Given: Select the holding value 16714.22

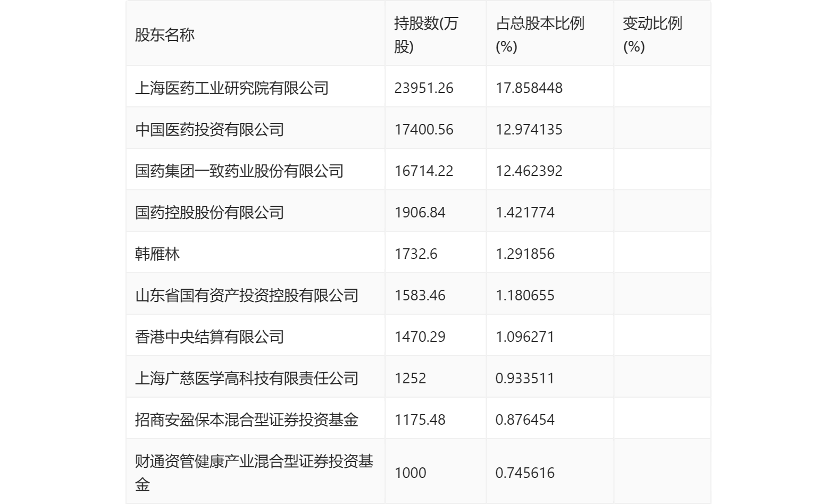Looking at the screenshot, I should coord(424,171).
